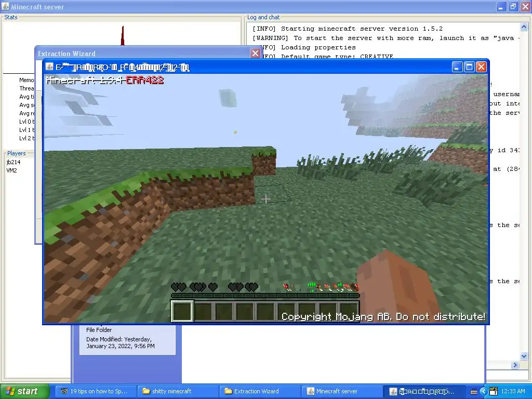Click the WARNING log line about more ram
The image size is (532, 399).
tap(386, 38)
